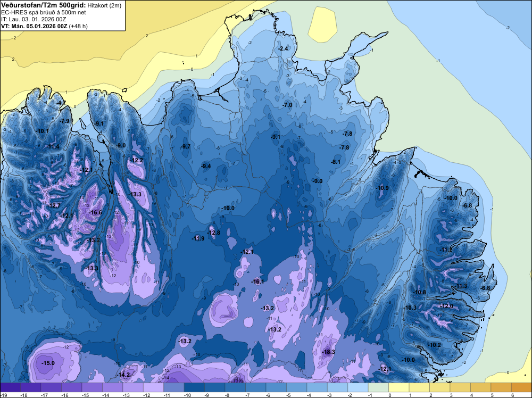The width and height of the screenshot is (532, 398).
Task: Click the title "Veðurstofan/T2m 500grid:"
Action: [43, 5]
